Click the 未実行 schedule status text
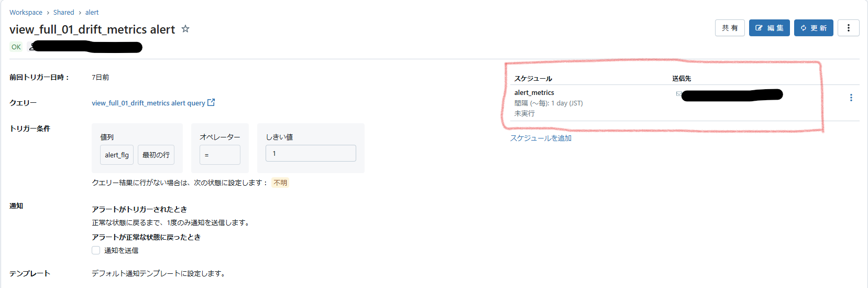868x288 pixels. 524,113
